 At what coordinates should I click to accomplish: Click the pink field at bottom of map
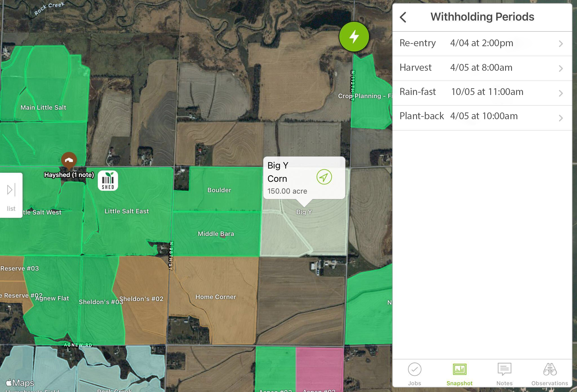pyautogui.click(x=319, y=369)
